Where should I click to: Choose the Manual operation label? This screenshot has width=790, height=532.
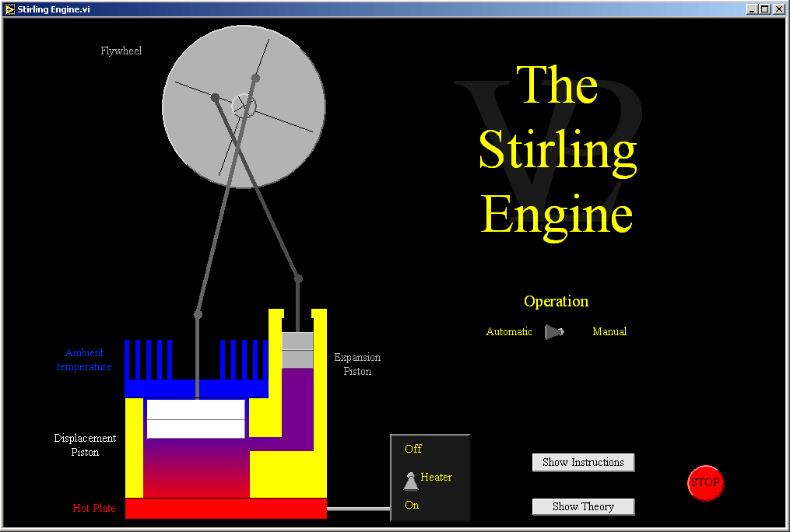tap(609, 332)
